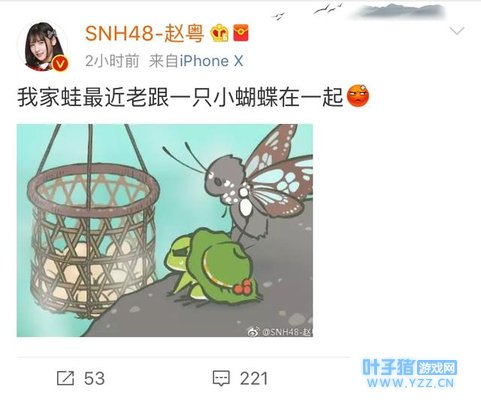Tap the gold crown membership badge
The image size is (481, 400).
(220, 33)
